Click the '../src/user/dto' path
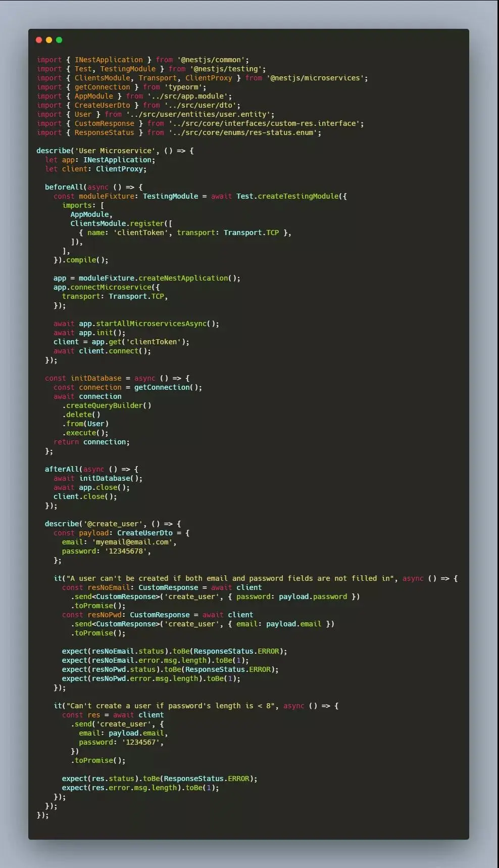499x868 pixels. point(200,105)
